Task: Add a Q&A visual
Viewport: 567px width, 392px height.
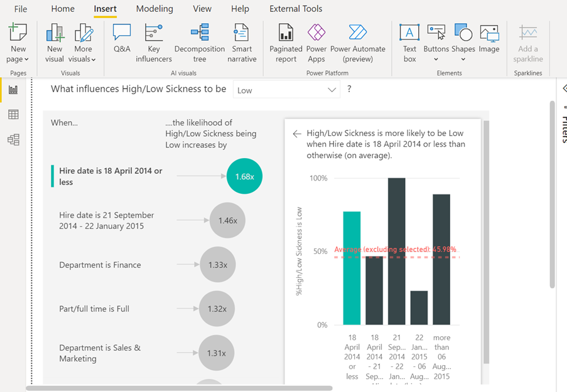Action: (122, 38)
